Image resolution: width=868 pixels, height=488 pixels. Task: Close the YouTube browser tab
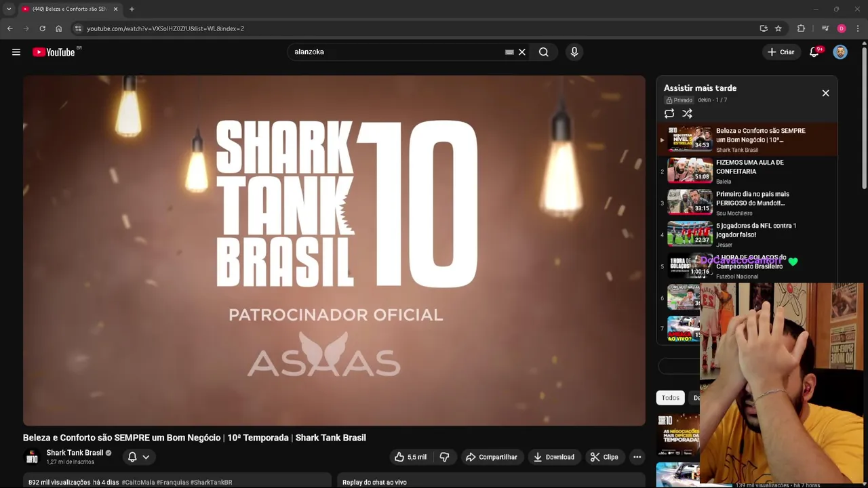click(x=115, y=9)
